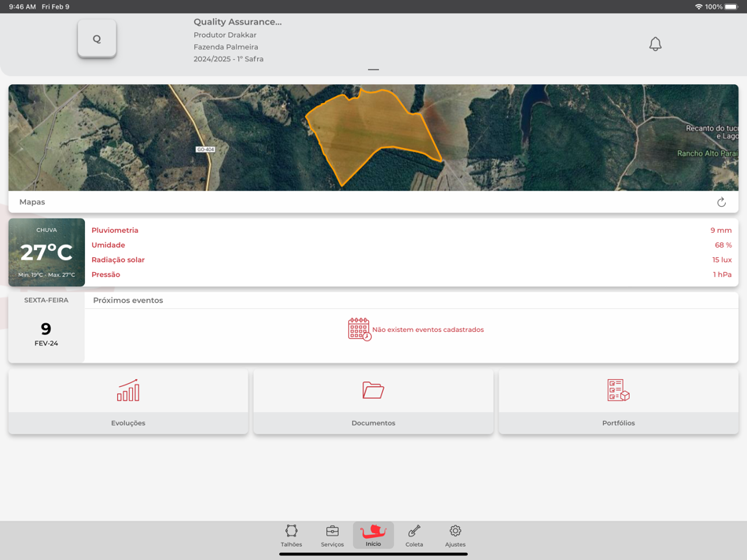Tap the GO-404 road label on map
This screenshot has width=747, height=560.
tap(205, 149)
